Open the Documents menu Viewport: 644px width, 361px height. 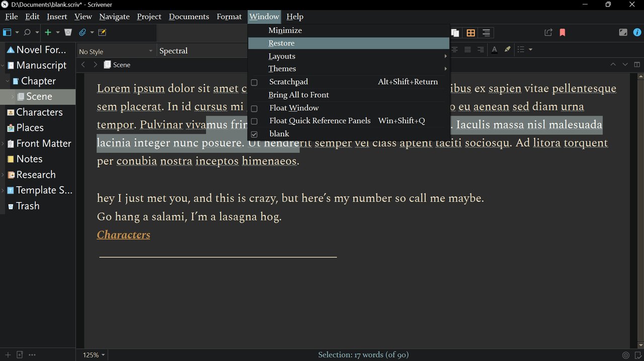tap(189, 17)
